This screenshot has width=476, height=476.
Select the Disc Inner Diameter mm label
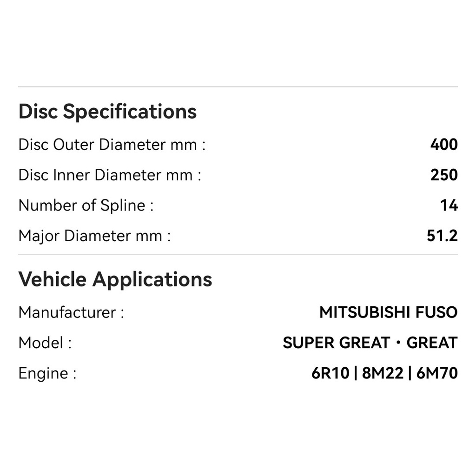(110, 175)
